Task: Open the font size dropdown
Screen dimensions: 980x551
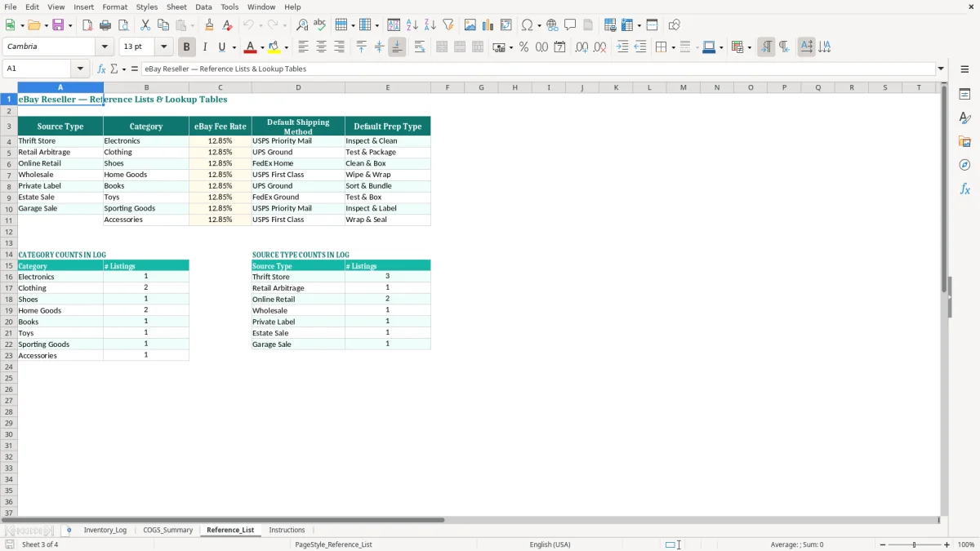Action: coord(163,47)
